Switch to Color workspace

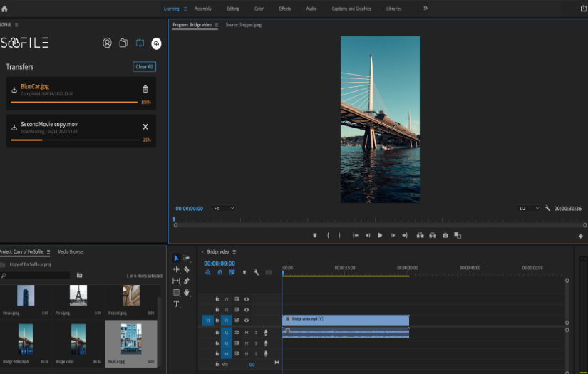coord(259,9)
